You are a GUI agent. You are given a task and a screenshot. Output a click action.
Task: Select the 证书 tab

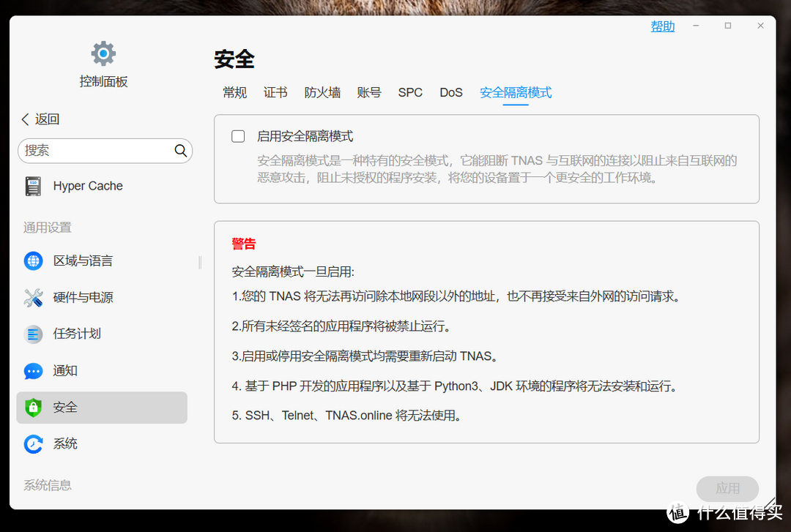(x=275, y=92)
